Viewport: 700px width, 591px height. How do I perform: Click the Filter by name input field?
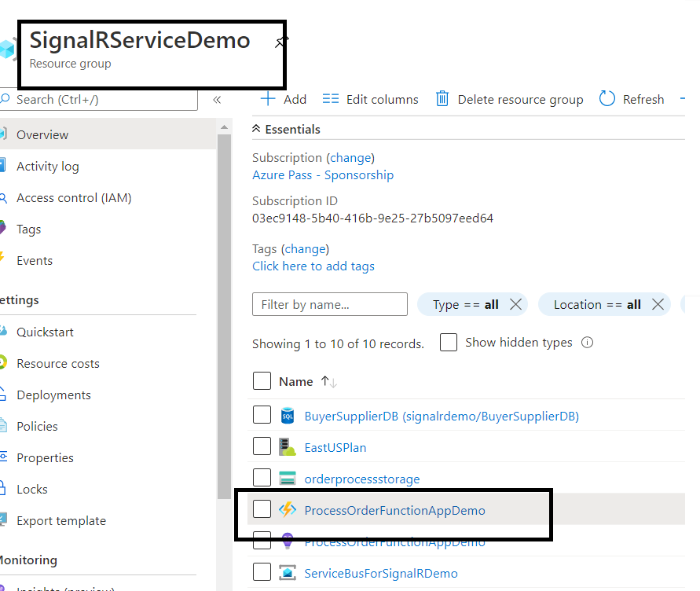[330, 304]
